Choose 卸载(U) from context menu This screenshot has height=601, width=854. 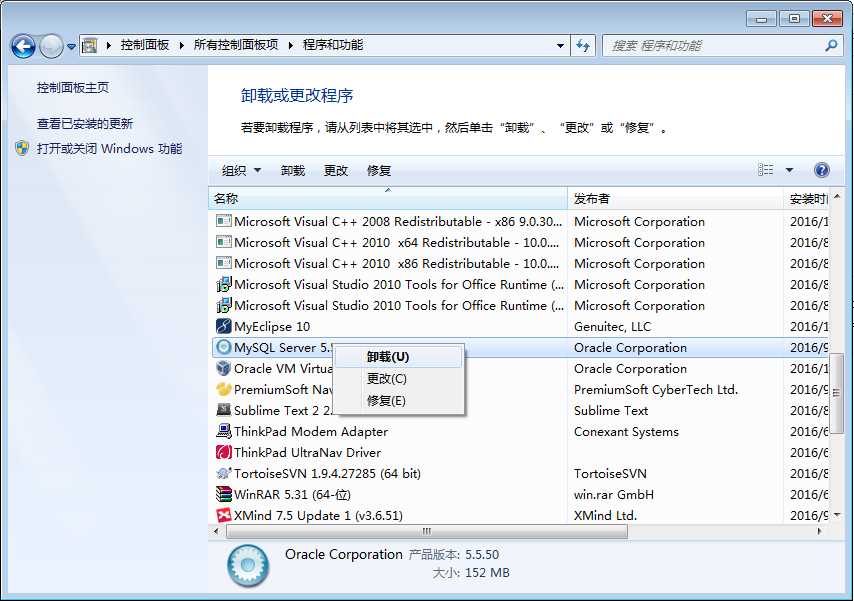(398, 357)
